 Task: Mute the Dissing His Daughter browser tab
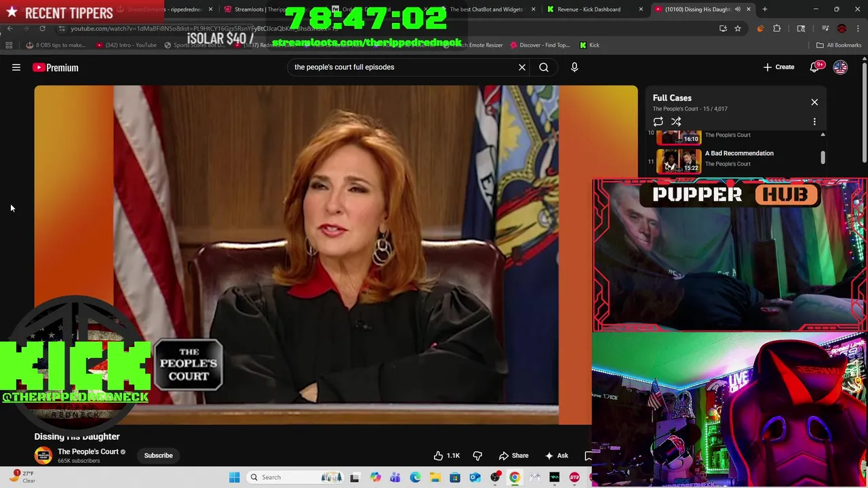(x=737, y=9)
